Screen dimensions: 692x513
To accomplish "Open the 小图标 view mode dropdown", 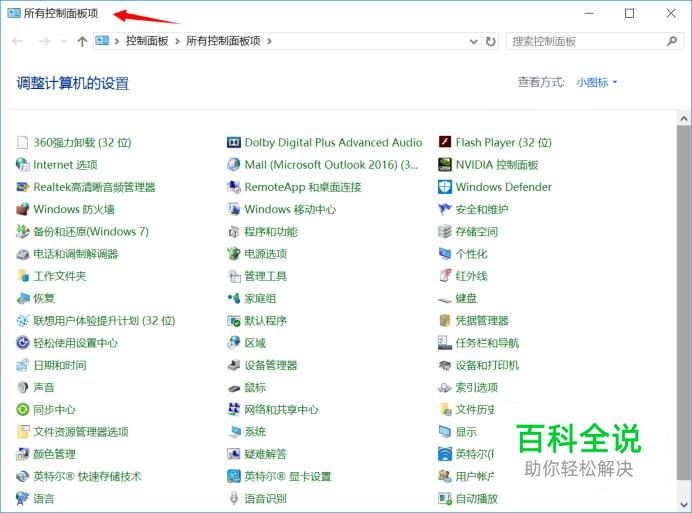I will pos(596,83).
